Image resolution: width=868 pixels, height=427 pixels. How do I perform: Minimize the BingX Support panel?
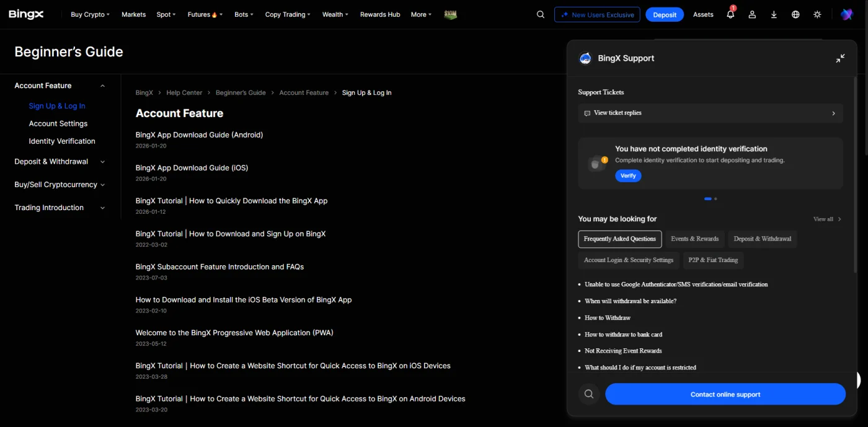point(840,58)
